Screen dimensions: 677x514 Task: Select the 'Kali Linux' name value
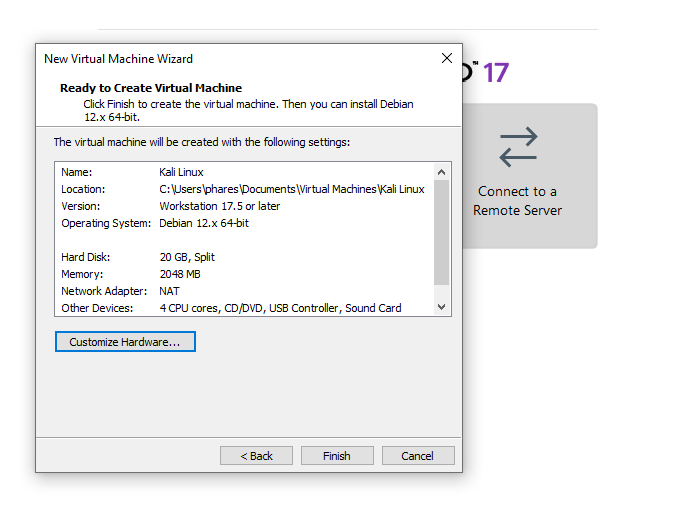pos(181,172)
